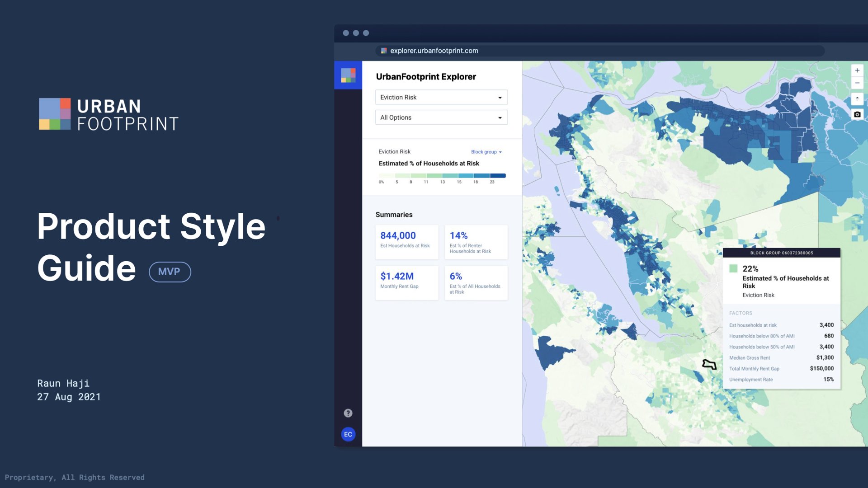Click the '27 Aug 2021' date text

[x=69, y=397]
